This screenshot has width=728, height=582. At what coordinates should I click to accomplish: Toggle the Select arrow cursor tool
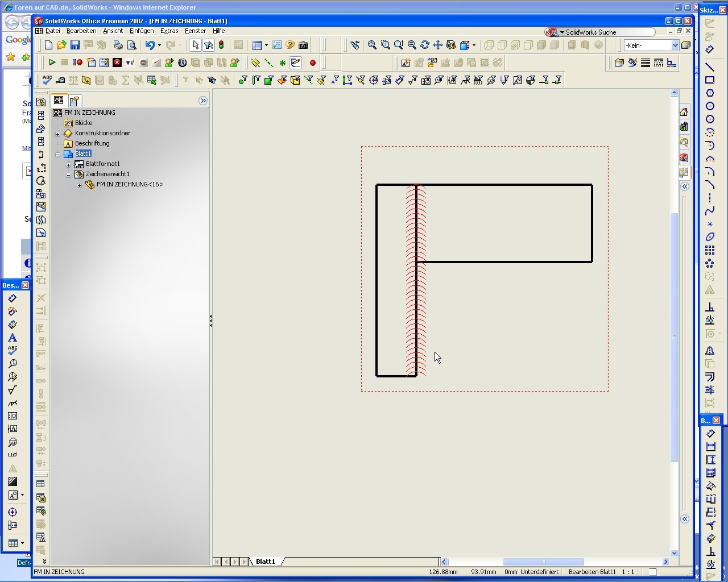[x=195, y=45]
